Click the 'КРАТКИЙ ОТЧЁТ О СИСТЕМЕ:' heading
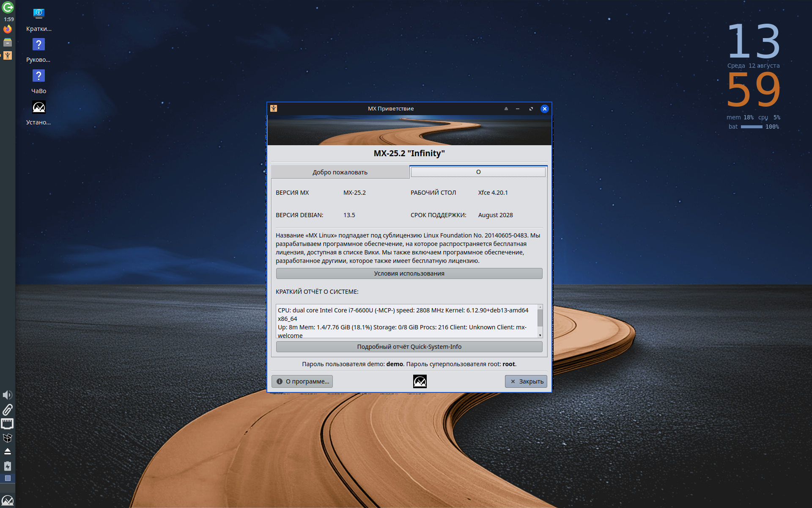The width and height of the screenshot is (812, 508). (317, 292)
